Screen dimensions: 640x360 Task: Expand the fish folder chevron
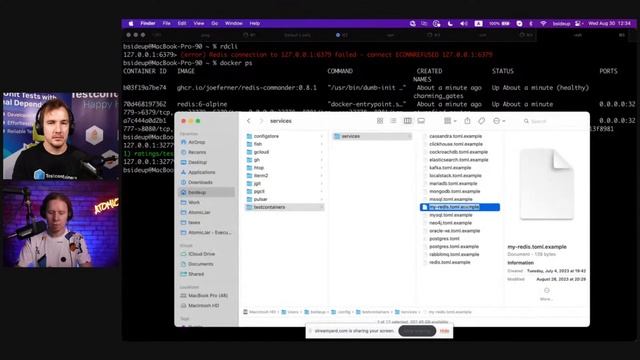[322, 144]
